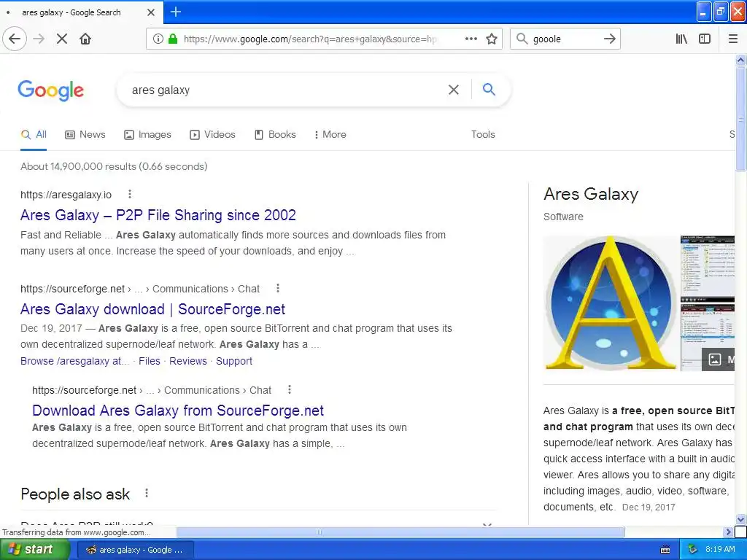Show site information icon in address bar
The height and width of the screenshot is (560, 747).
[158, 39]
